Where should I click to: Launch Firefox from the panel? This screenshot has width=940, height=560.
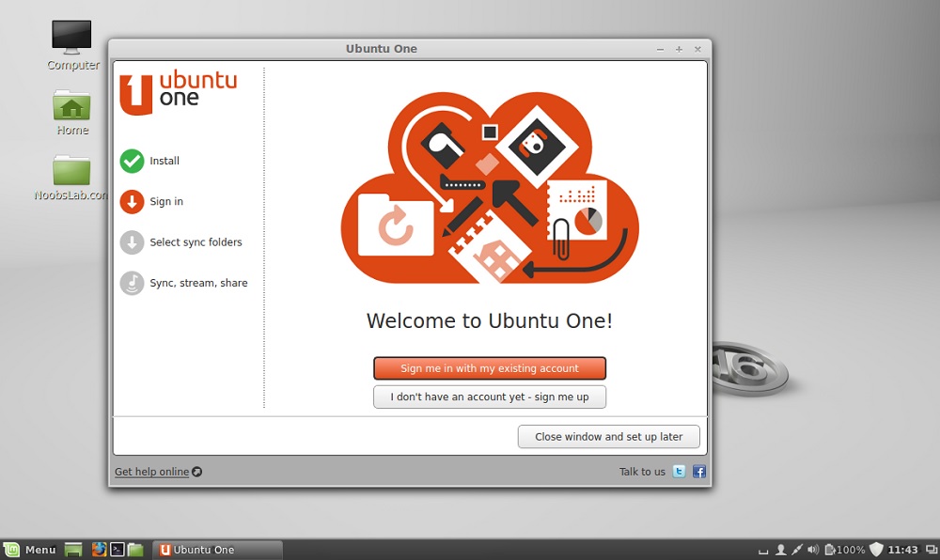coord(99,550)
